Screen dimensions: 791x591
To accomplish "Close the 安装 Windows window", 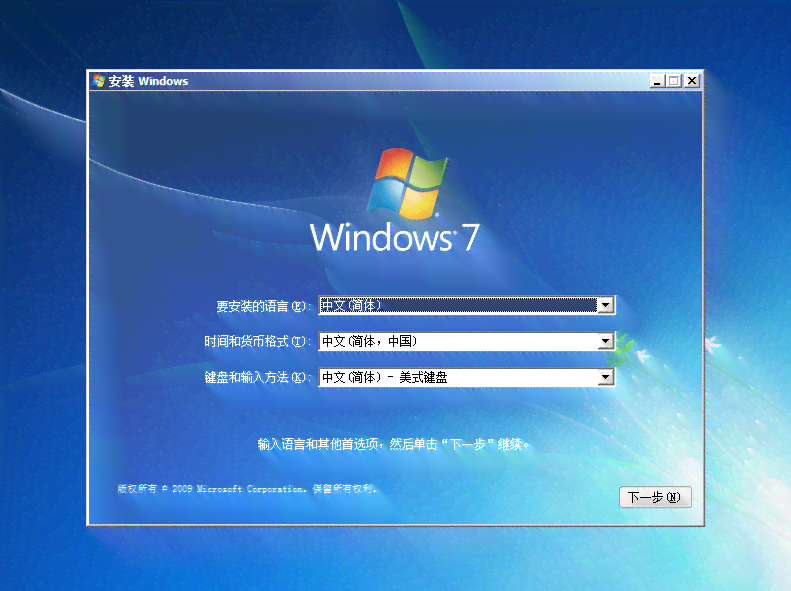I will pos(692,81).
